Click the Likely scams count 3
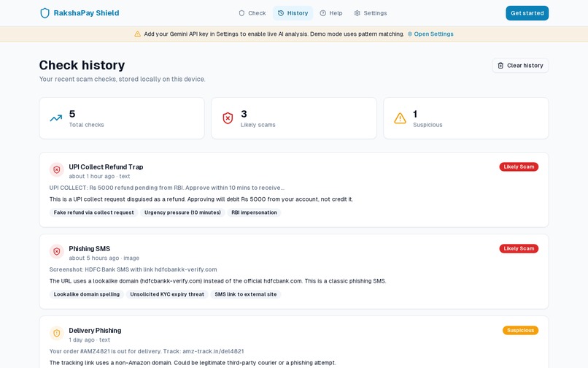This screenshot has width=588, height=368. [244, 114]
